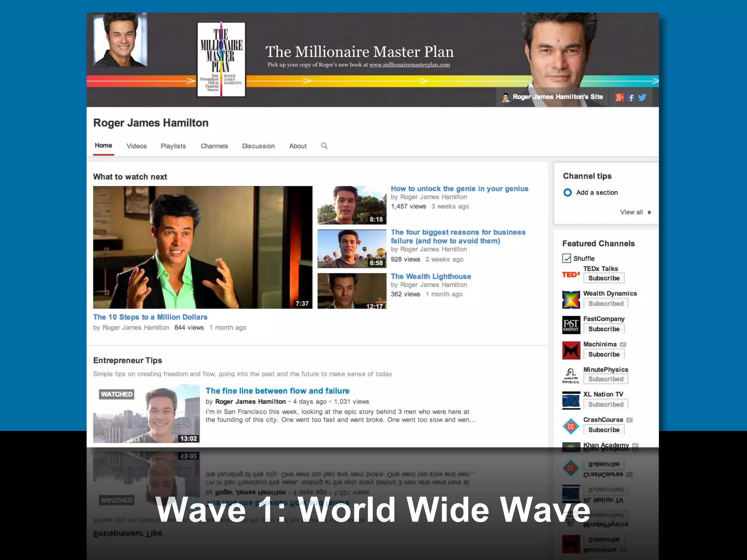747x560 pixels.
Task: Open the Google Plus link in banner
Action: 619,97
